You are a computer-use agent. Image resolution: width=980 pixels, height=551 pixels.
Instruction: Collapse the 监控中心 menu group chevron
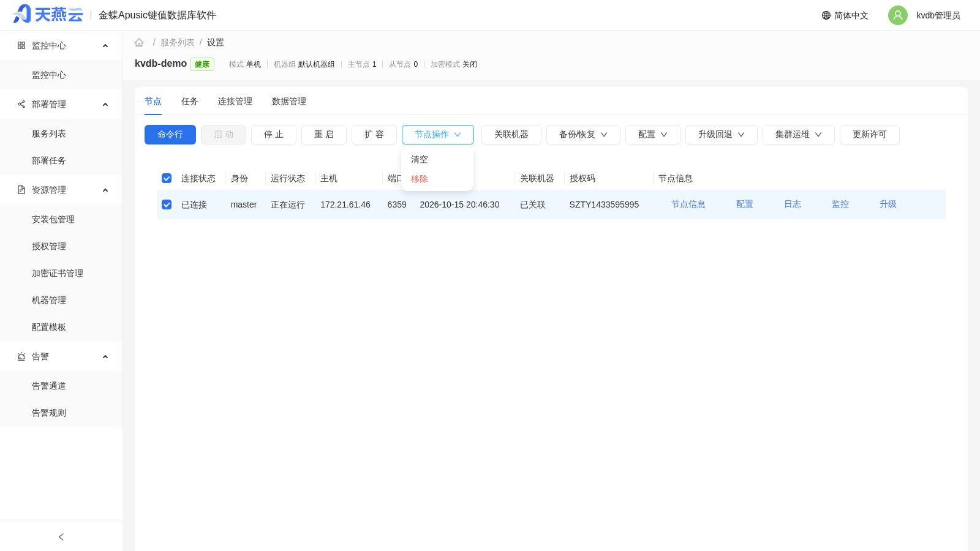pos(105,46)
